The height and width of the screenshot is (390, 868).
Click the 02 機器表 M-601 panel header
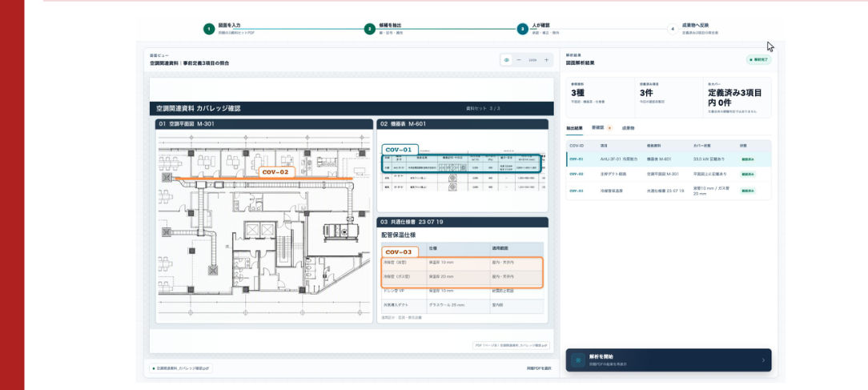tap(462, 124)
